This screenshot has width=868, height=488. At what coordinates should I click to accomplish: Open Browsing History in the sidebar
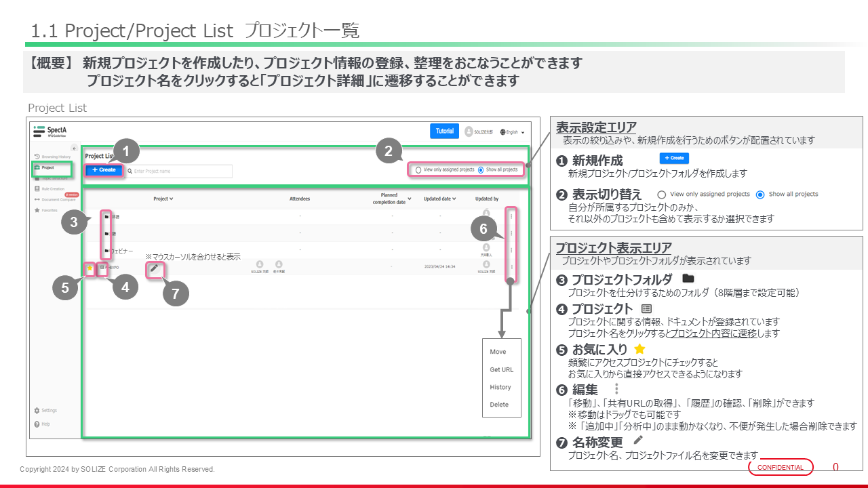[x=54, y=157]
